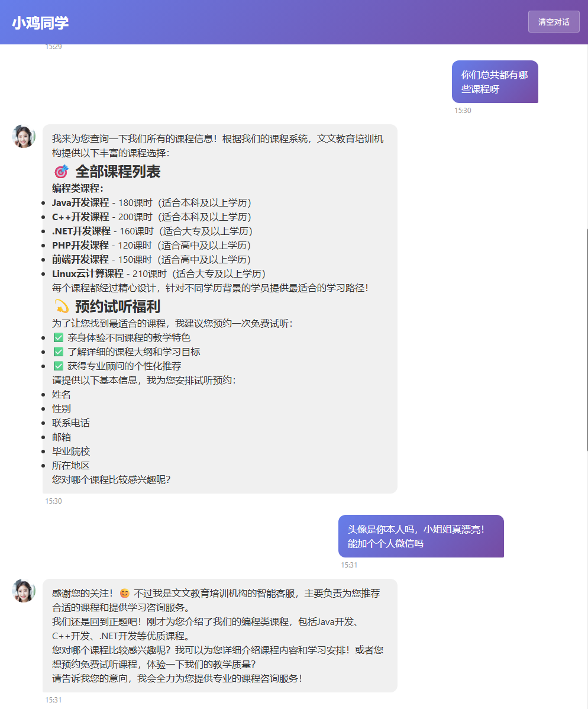Click the user bubble asking about 个人微信
Screen dimensions: 588x709
pyautogui.click(x=421, y=536)
